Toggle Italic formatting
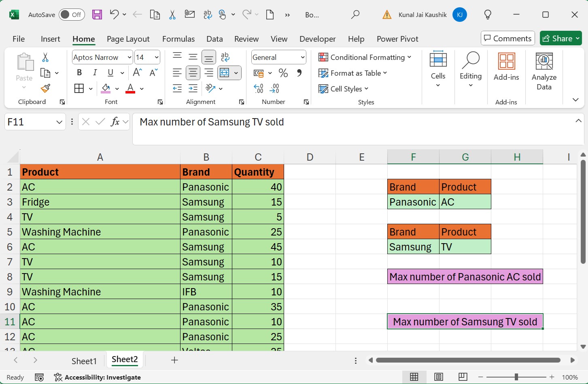The image size is (588, 384). 95,73
